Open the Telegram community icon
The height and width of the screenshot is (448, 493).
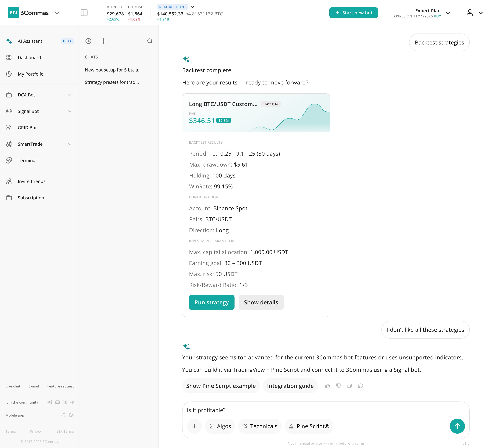(x=50, y=402)
